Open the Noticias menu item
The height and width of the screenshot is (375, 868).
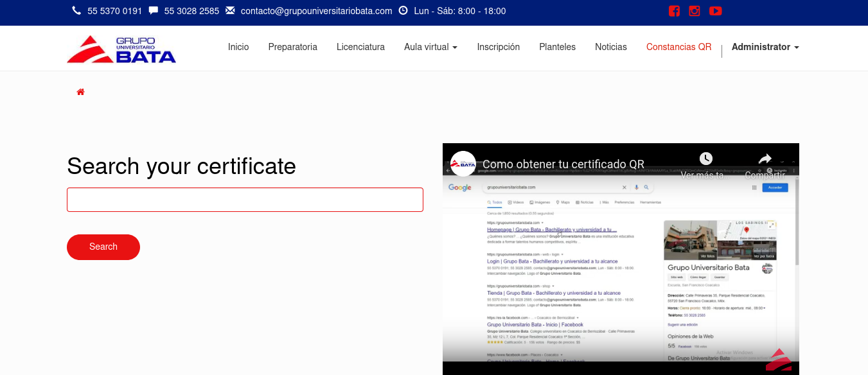[611, 47]
